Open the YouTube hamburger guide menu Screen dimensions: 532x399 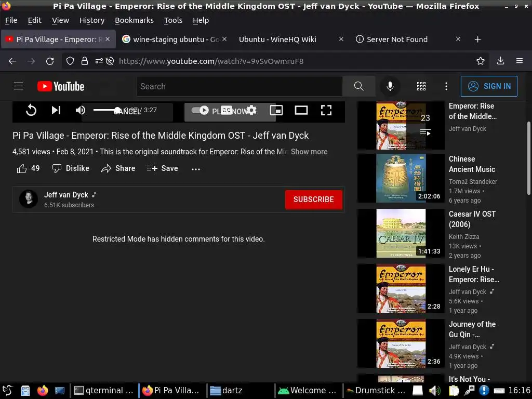tap(19, 86)
